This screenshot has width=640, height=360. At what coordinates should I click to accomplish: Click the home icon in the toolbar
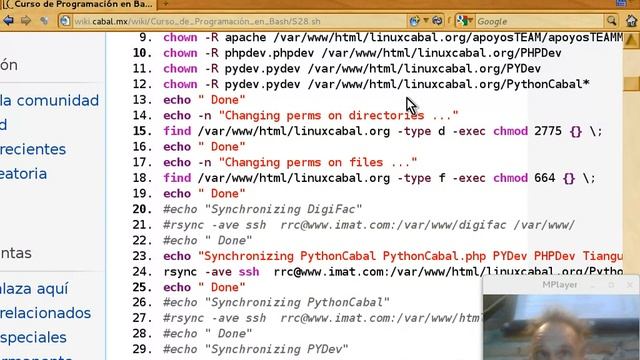(x=631, y=20)
